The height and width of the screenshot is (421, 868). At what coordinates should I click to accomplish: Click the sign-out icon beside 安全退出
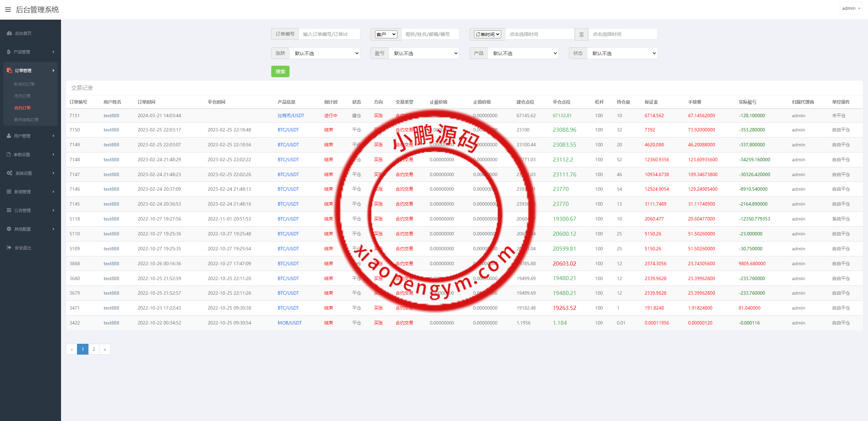[x=9, y=248]
